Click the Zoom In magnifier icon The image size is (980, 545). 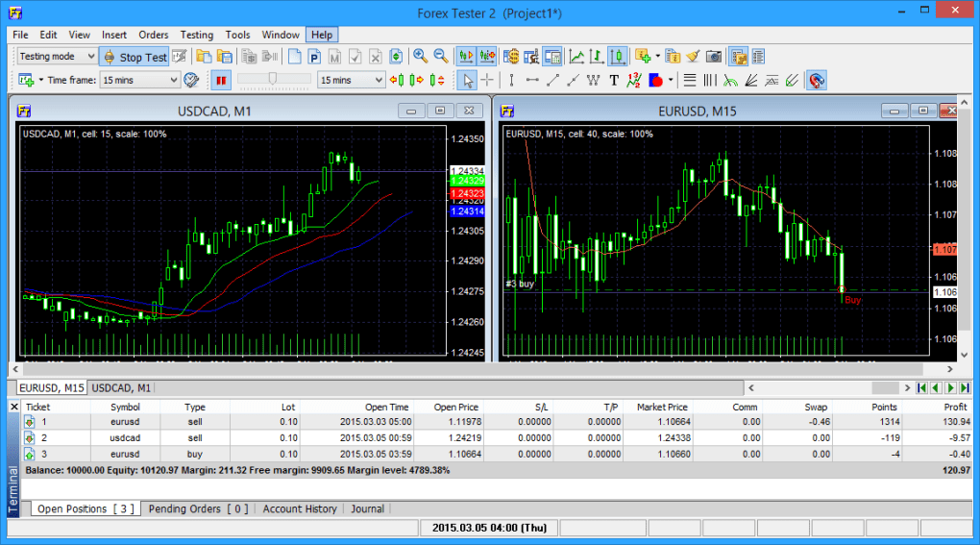(x=420, y=57)
